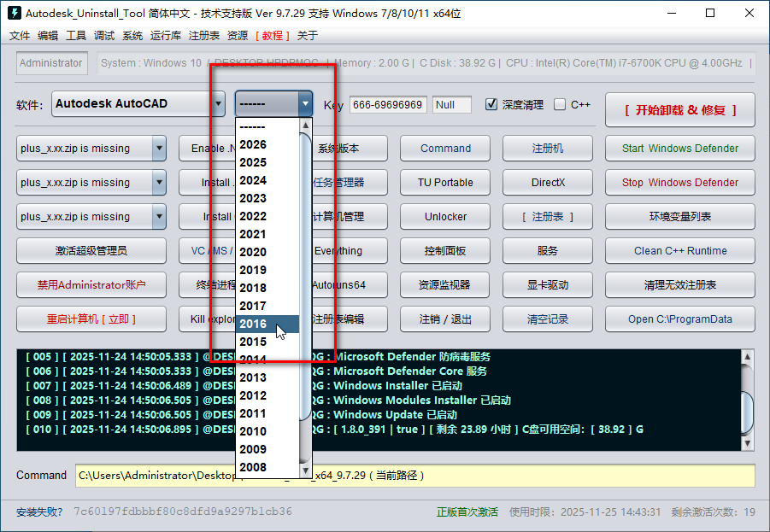770x532 pixels.
Task: Click the 激活超级管理员 button
Action: (x=91, y=251)
